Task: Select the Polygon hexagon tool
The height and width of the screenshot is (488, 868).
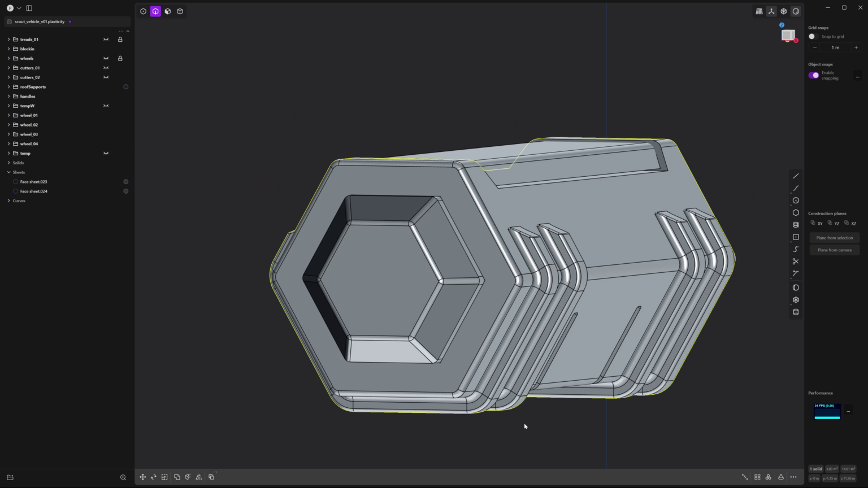Action: tap(796, 213)
